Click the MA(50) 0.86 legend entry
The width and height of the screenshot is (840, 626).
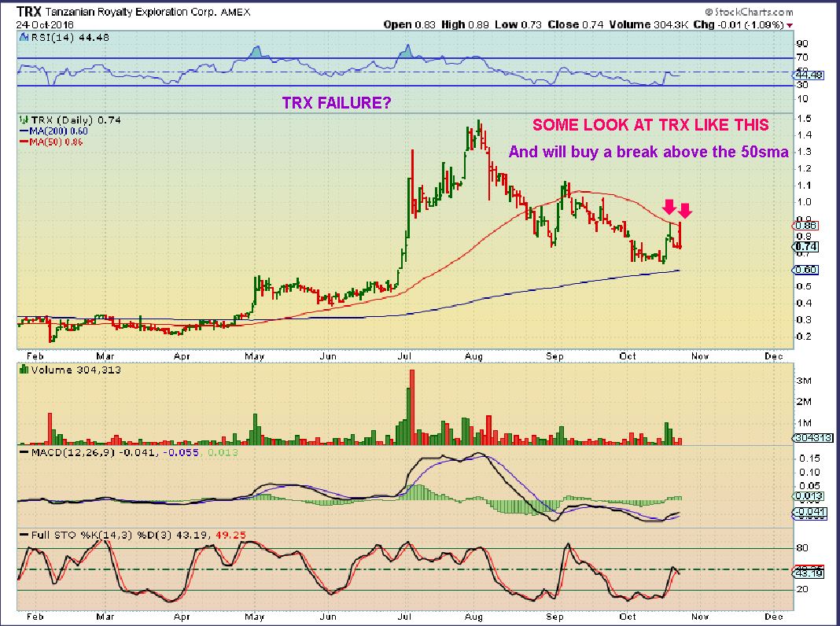point(51,142)
